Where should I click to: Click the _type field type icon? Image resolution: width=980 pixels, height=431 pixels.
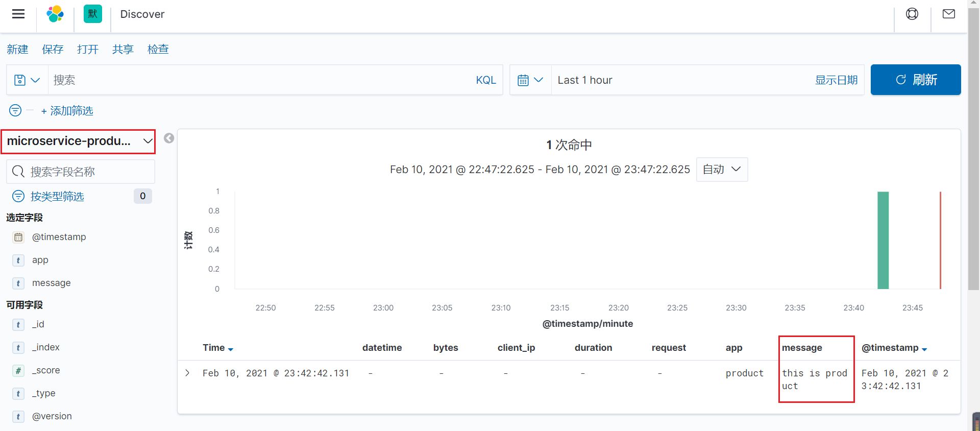tap(18, 394)
